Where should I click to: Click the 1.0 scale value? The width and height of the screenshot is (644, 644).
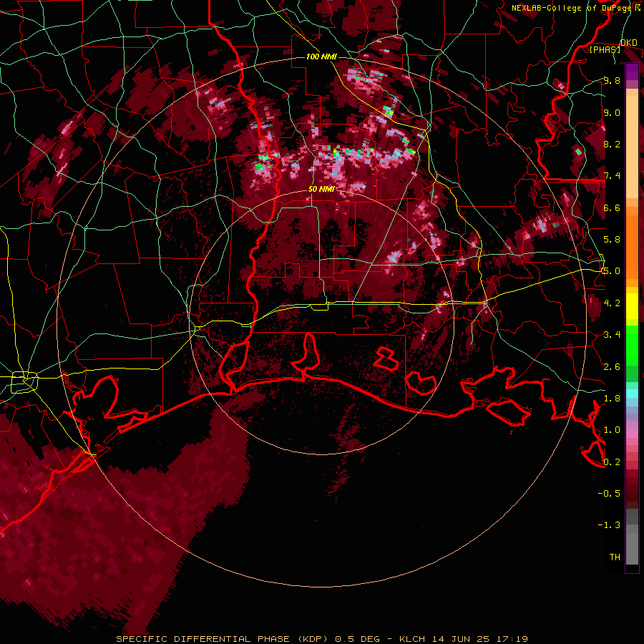(x=612, y=430)
